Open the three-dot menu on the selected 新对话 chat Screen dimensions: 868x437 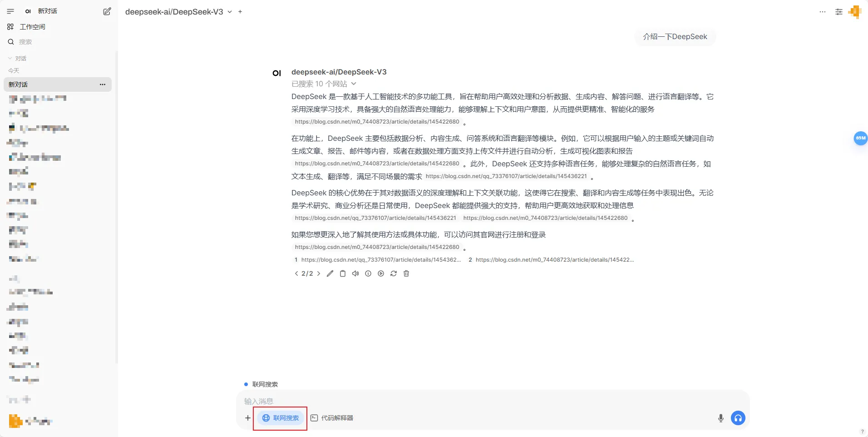[x=103, y=84]
